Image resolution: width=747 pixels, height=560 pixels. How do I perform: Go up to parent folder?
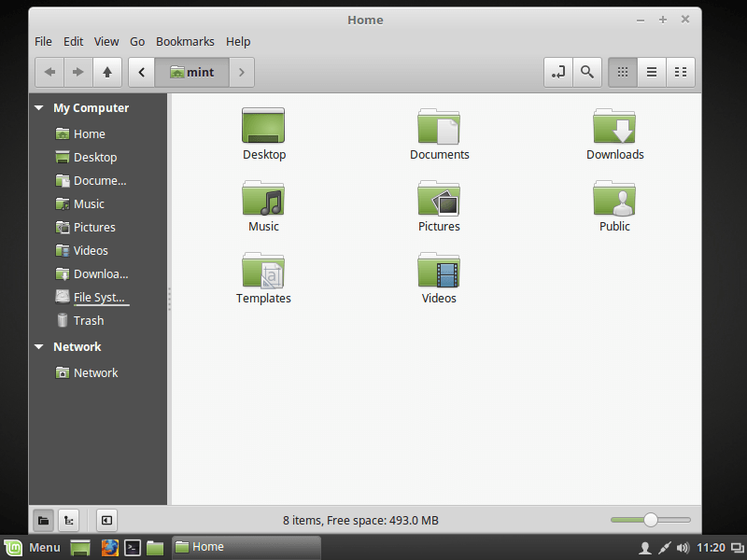[x=107, y=73]
